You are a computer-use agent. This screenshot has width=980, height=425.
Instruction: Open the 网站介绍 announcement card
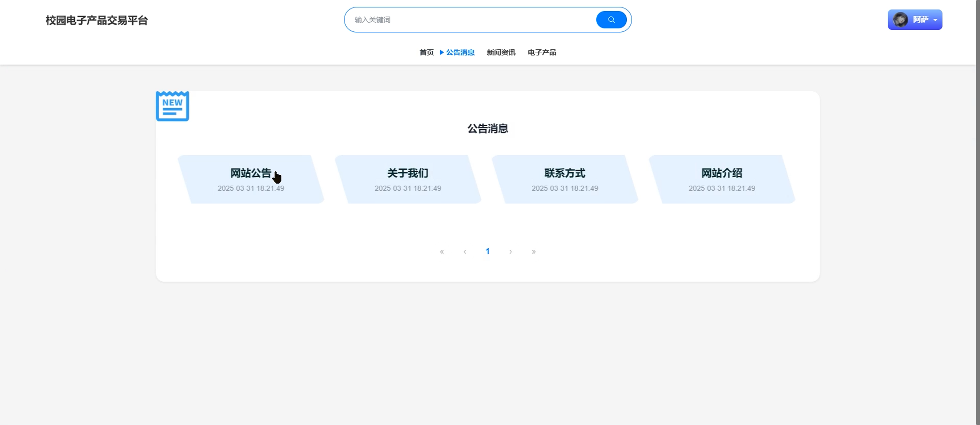click(722, 179)
